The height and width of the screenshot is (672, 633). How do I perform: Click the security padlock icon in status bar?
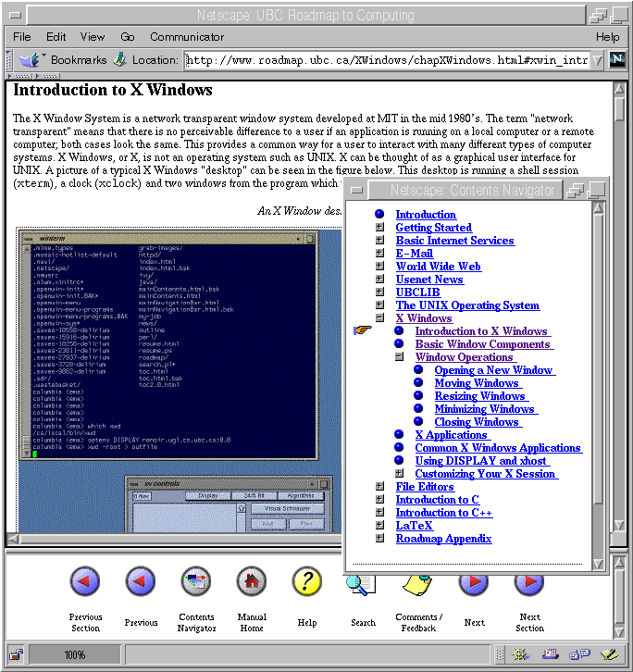tap(17, 654)
